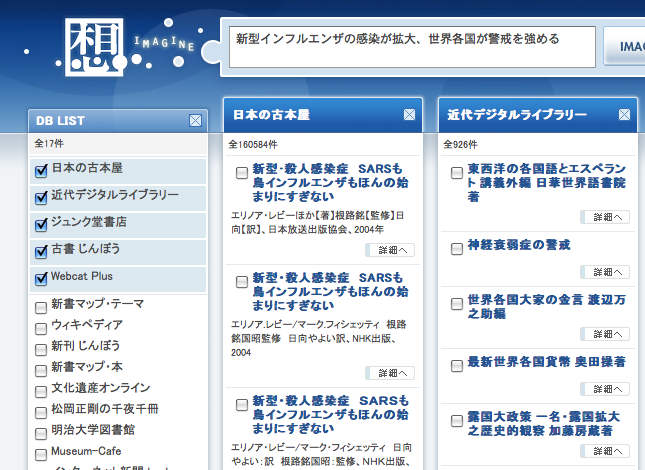Open second 新型・殺人感染症 title by エリノア.レビー/マーク.フィシェッティ
The image size is (645, 470).
[330, 292]
